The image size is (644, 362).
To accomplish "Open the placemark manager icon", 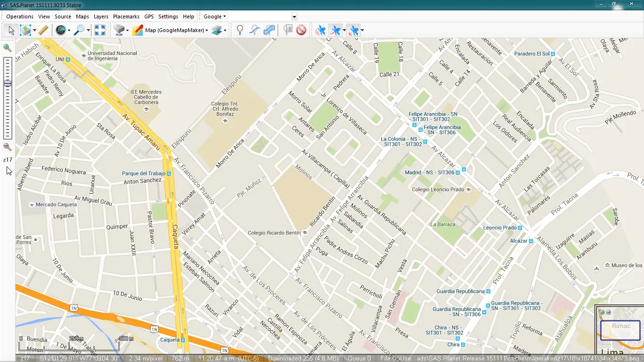I will [288, 31].
